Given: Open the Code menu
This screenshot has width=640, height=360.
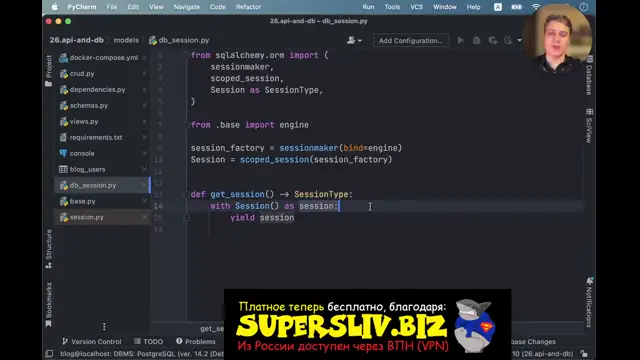Looking at the screenshot, I should [218, 7].
